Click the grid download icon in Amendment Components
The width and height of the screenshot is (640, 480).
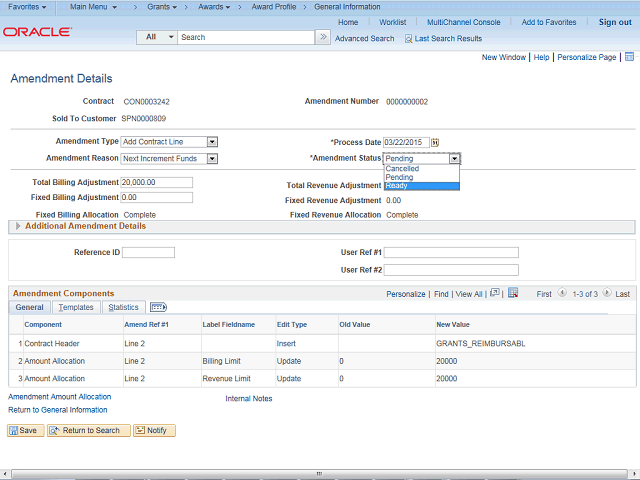pos(513,294)
